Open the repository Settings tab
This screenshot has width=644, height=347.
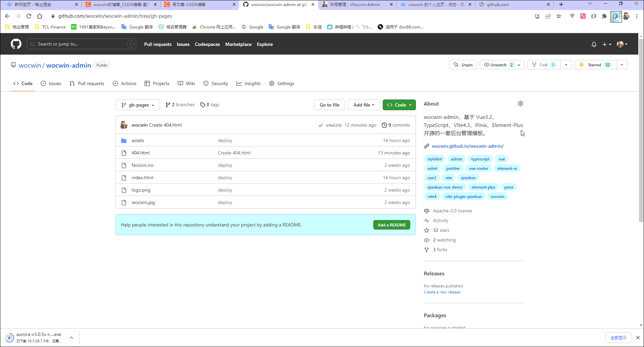pos(281,83)
